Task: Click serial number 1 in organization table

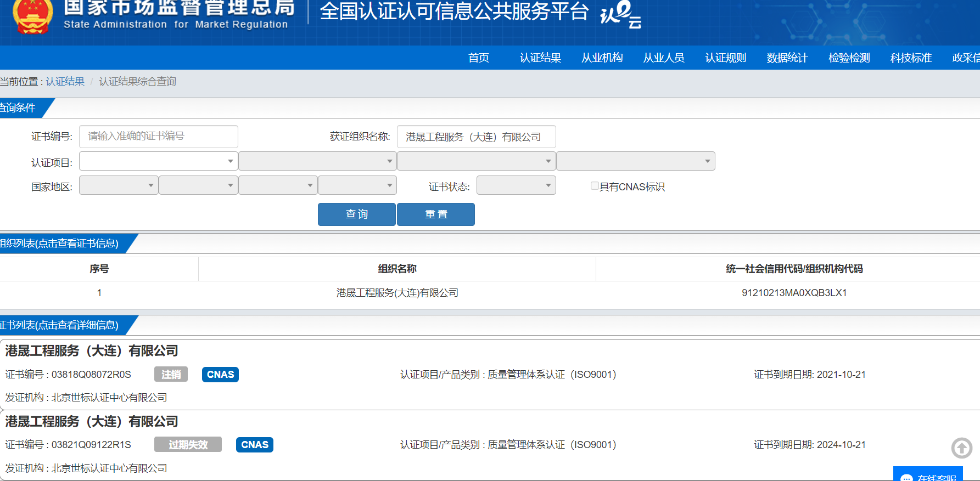Action: [99, 293]
